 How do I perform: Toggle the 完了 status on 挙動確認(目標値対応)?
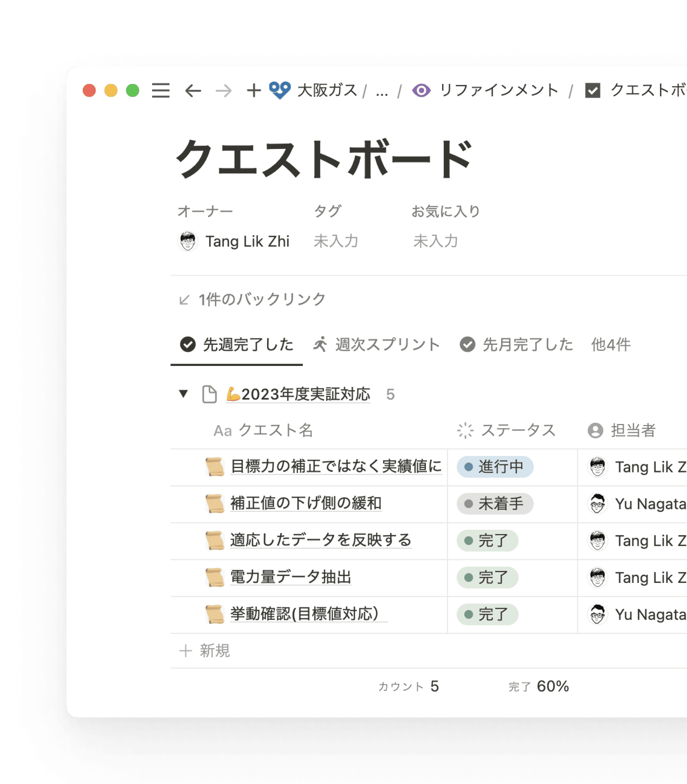coord(486,614)
